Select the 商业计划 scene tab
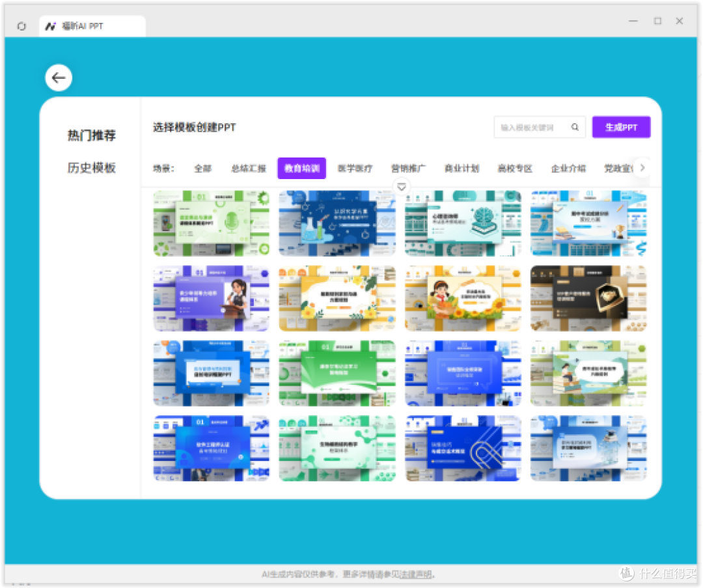703x588 pixels. 462,169
